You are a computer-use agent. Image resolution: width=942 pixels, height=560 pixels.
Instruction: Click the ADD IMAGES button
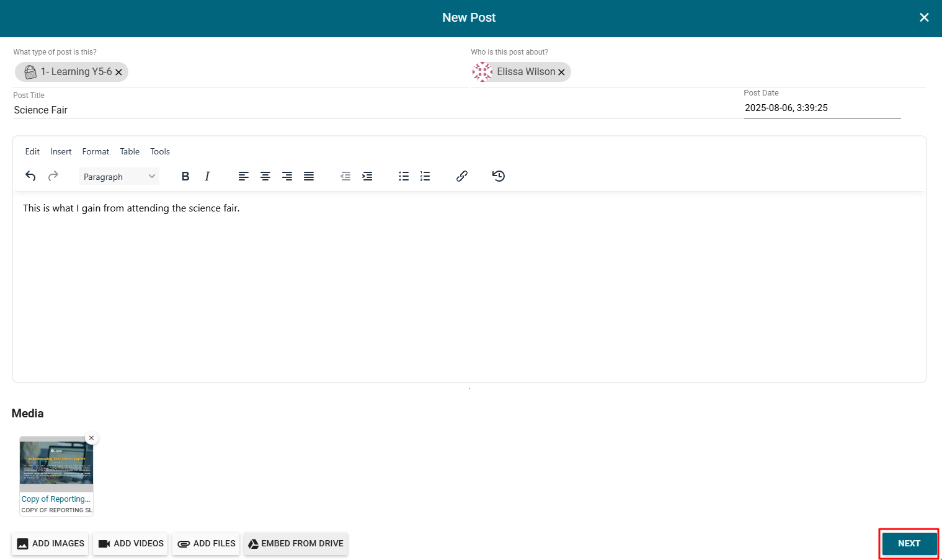coord(50,543)
